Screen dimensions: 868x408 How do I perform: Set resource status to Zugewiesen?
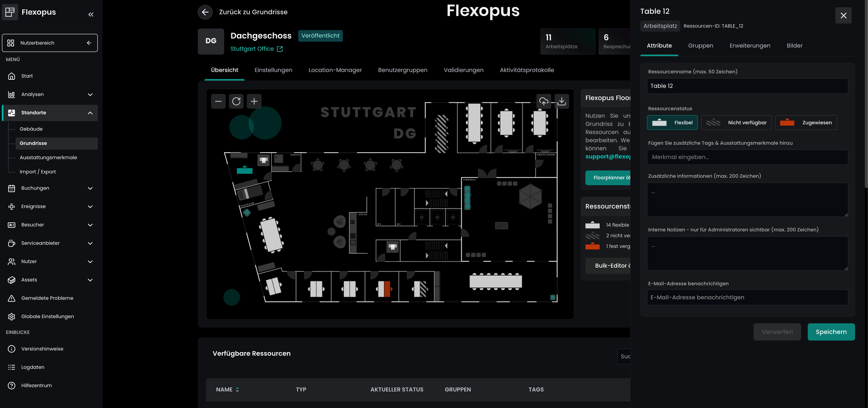tap(806, 123)
